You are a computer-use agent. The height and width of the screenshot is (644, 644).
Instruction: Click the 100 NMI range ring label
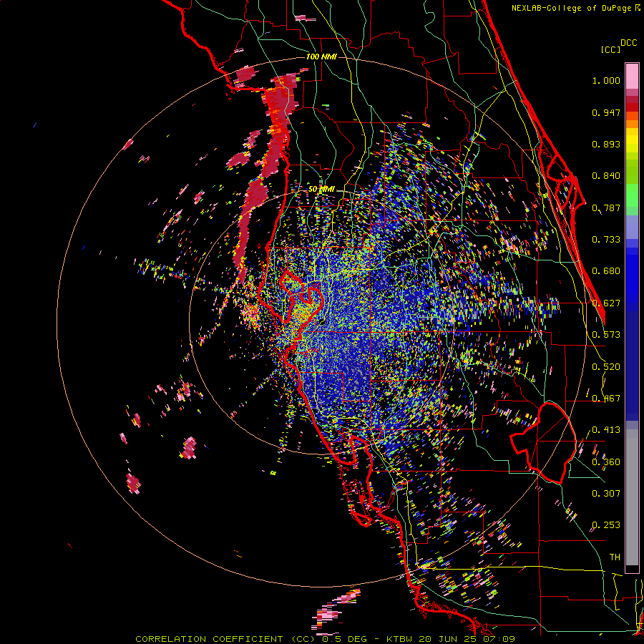click(x=321, y=57)
